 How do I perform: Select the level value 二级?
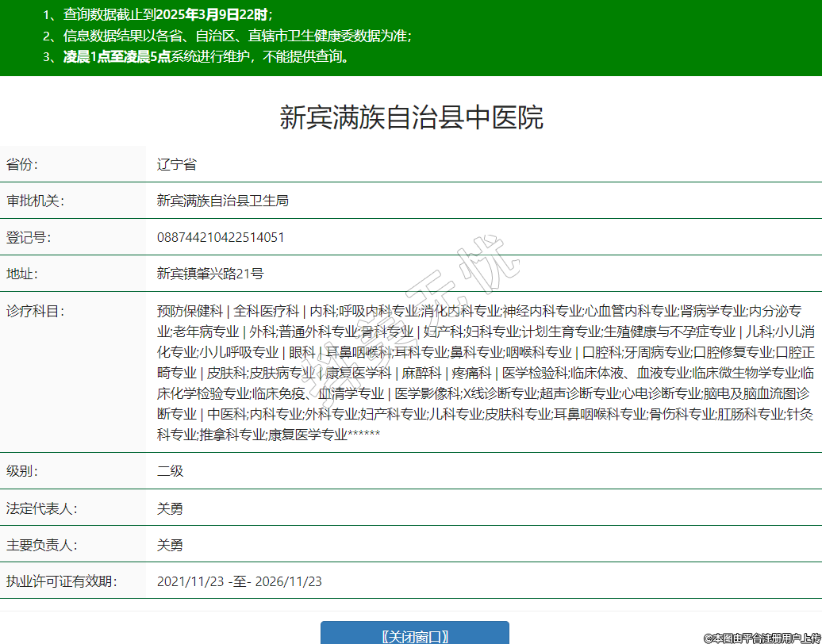tap(170, 471)
